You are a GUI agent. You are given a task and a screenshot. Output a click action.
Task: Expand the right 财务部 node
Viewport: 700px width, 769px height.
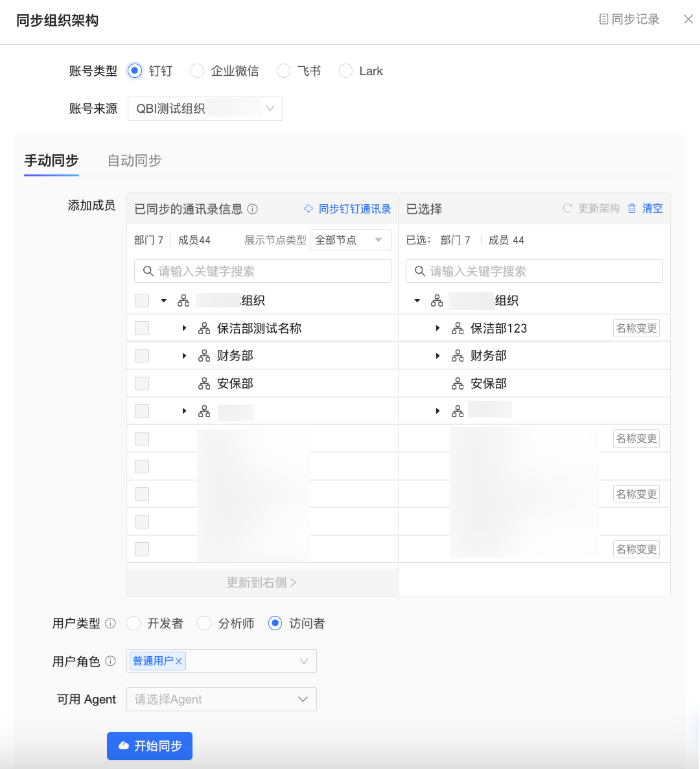coord(437,355)
